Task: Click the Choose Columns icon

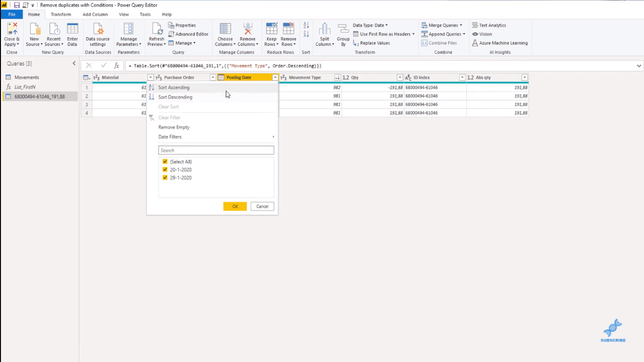Action: (x=225, y=29)
